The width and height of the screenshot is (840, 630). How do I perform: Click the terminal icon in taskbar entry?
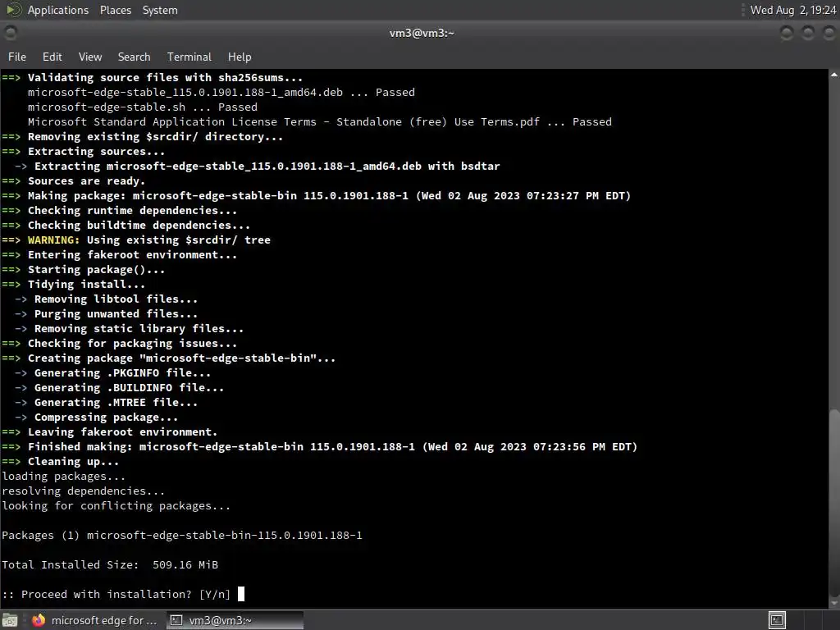click(x=176, y=620)
